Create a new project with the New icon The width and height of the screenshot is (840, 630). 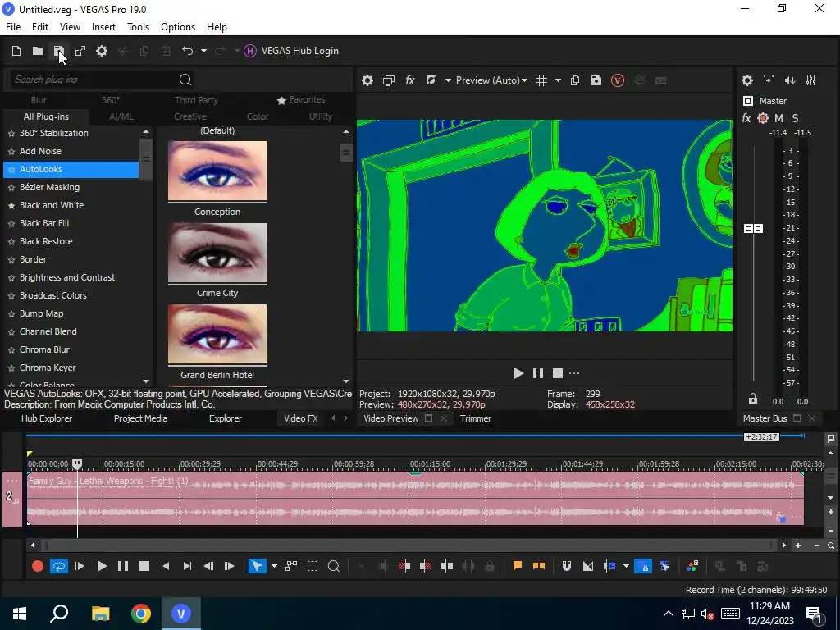16,51
